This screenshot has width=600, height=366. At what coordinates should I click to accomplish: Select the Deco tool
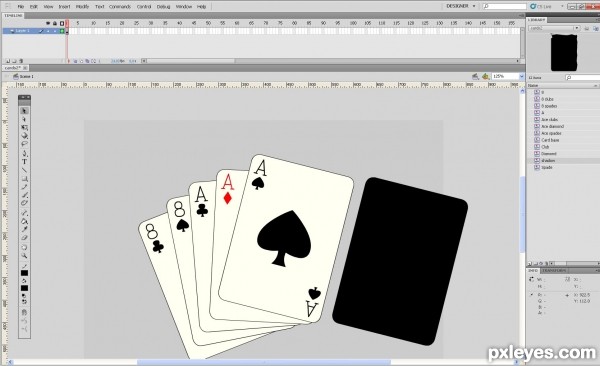pos(24,203)
